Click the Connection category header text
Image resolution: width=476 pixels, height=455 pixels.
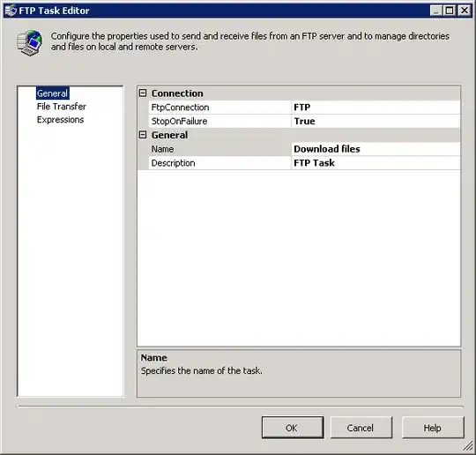click(x=177, y=93)
